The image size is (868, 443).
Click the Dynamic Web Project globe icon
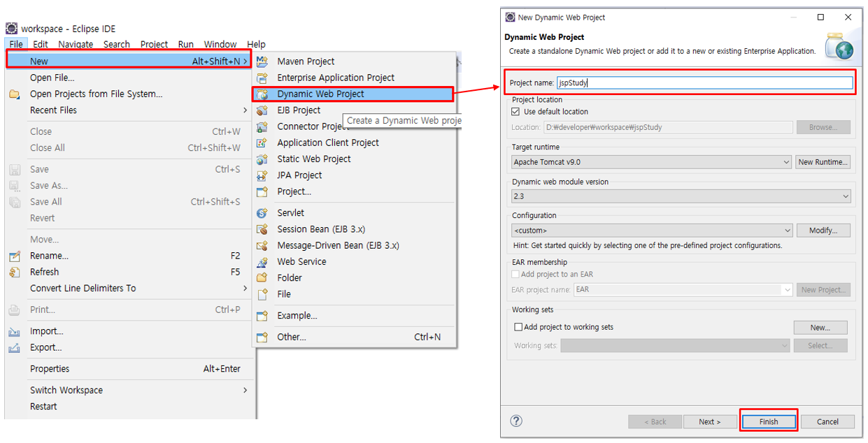tap(262, 94)
